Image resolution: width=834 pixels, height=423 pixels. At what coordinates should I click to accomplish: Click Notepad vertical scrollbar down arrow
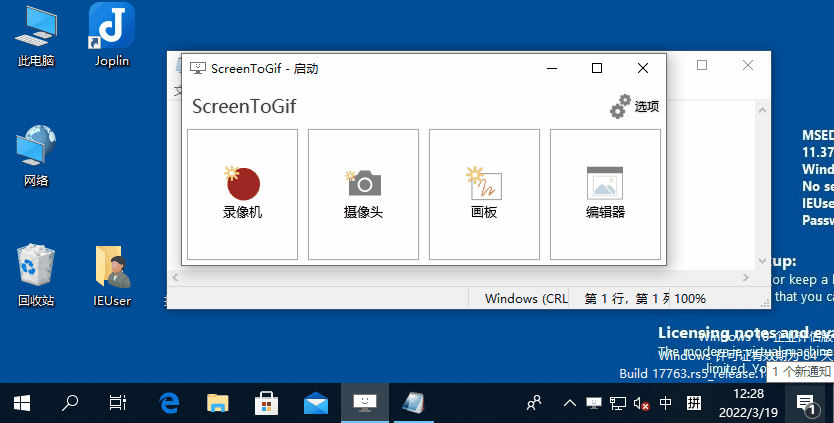click(x=763, y=261)
